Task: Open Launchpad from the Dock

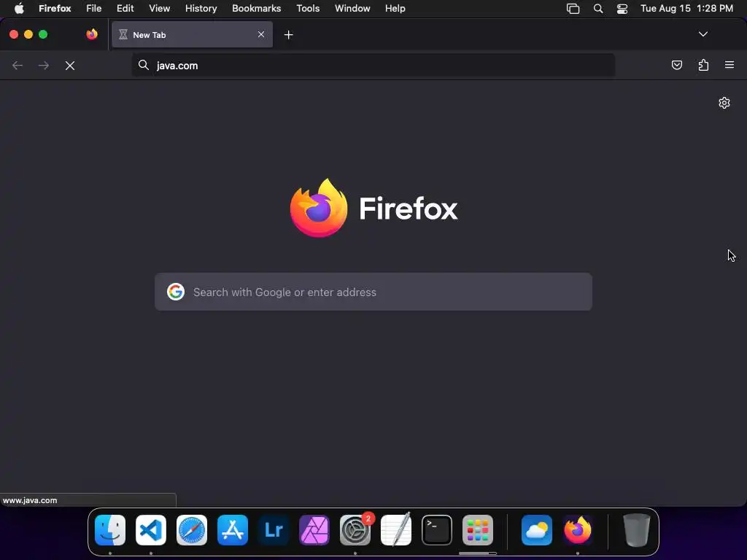Action: [x=478, y=530]
